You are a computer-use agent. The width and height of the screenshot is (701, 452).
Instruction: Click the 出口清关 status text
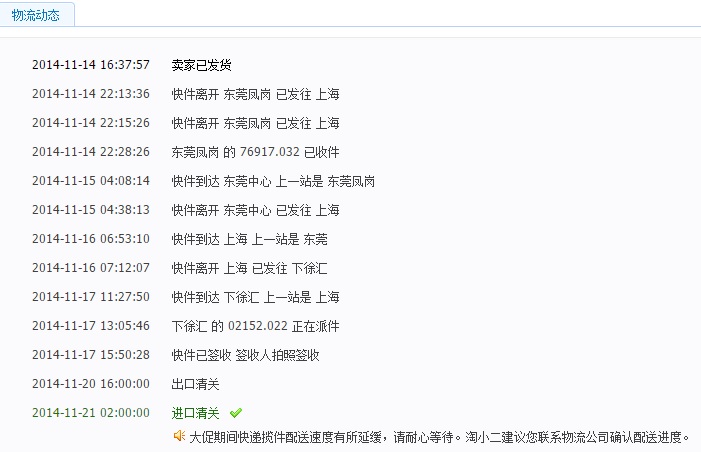coord(195,385)
